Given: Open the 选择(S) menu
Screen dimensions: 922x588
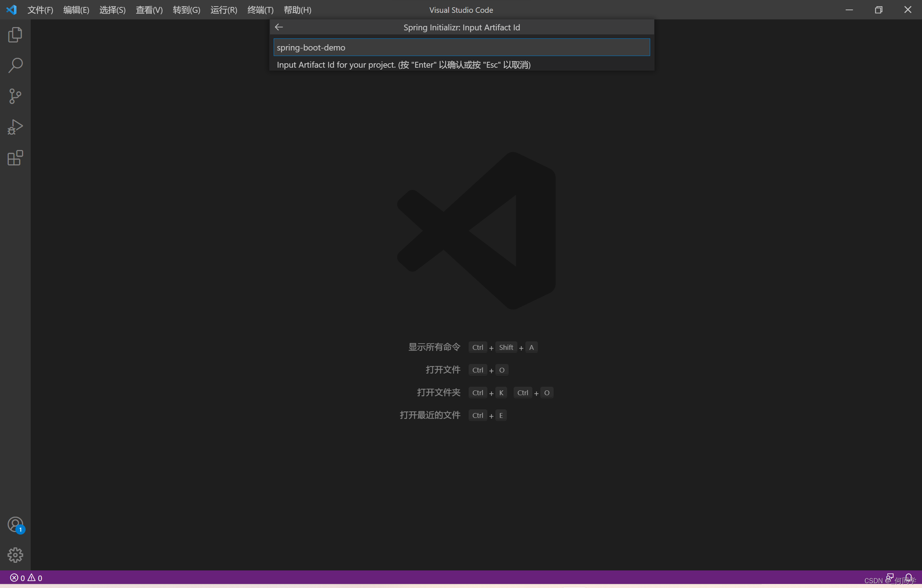Looking at the screenshot, I should coord(112,10).
